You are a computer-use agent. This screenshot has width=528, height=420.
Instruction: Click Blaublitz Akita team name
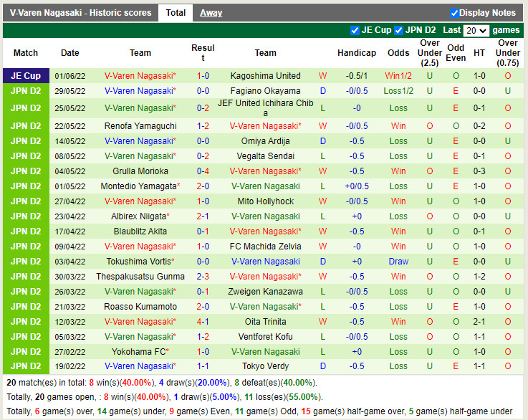pos(140,232)
